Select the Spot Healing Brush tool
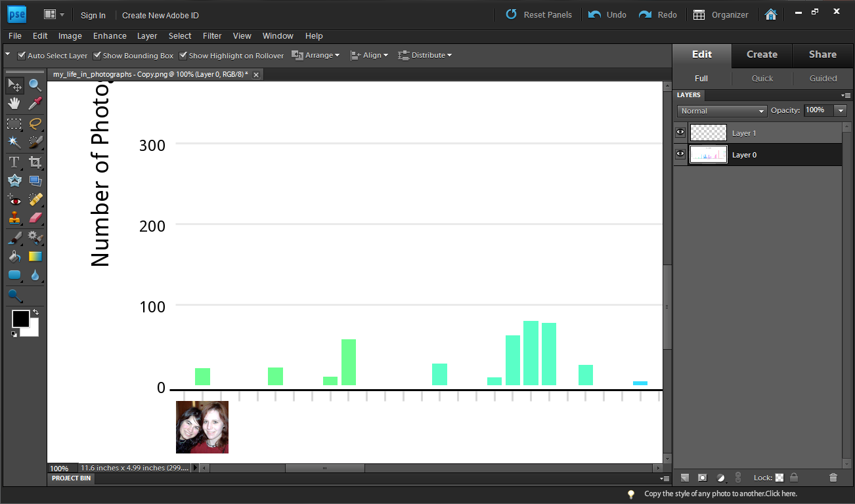 click(x=35, y=199)
